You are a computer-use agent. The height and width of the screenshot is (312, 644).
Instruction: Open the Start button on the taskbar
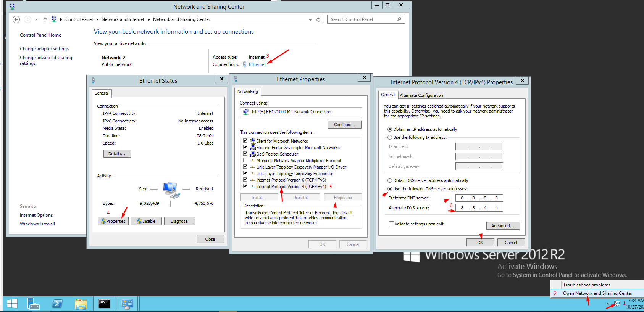pos(12,304)
